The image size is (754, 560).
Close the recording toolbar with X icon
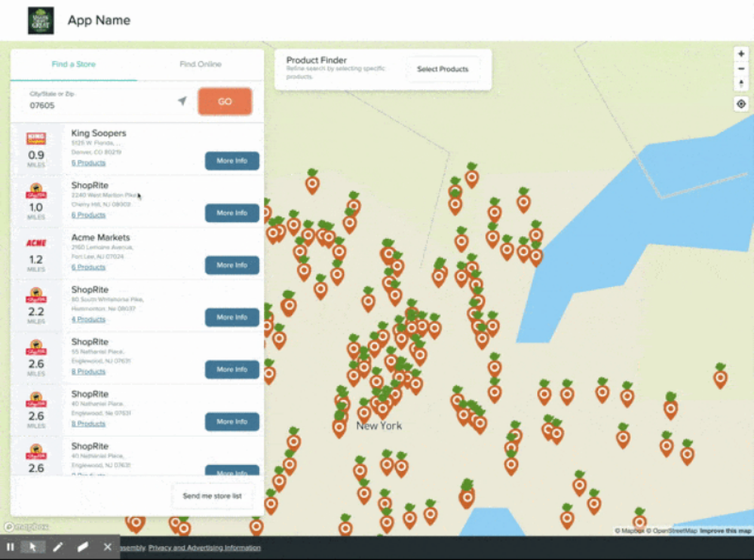(107, 547)
